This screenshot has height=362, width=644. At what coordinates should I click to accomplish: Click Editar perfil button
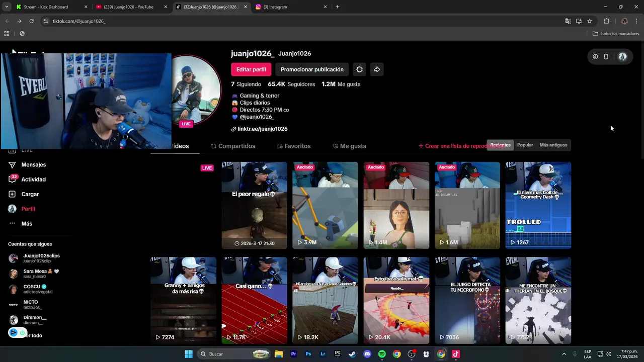coord(251,69)
